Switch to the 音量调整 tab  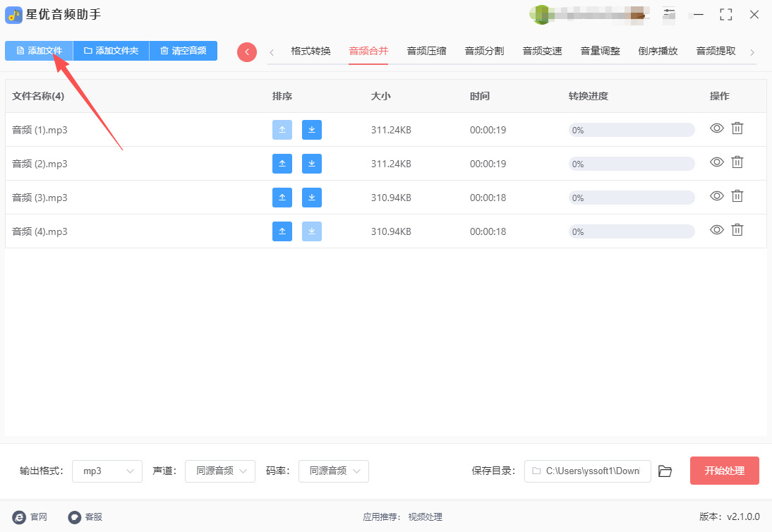click(600, 51)
